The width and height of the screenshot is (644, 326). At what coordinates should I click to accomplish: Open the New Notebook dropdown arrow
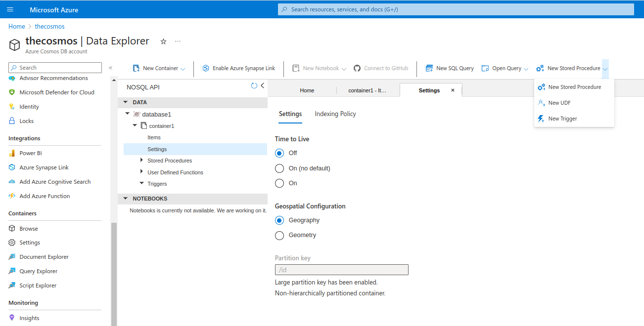pyautogui.click(x=344, y=69)
